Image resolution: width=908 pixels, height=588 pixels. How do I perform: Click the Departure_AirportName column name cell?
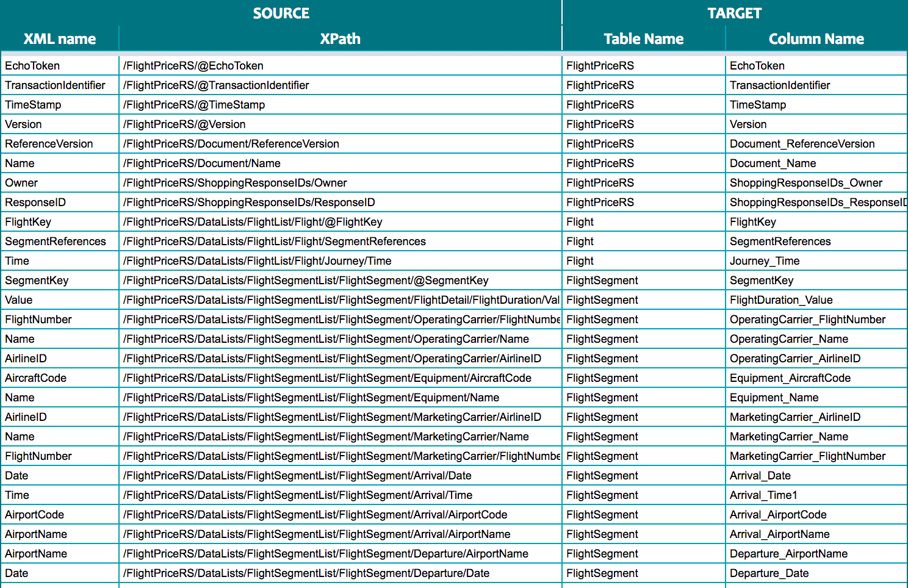click(816, 553)
